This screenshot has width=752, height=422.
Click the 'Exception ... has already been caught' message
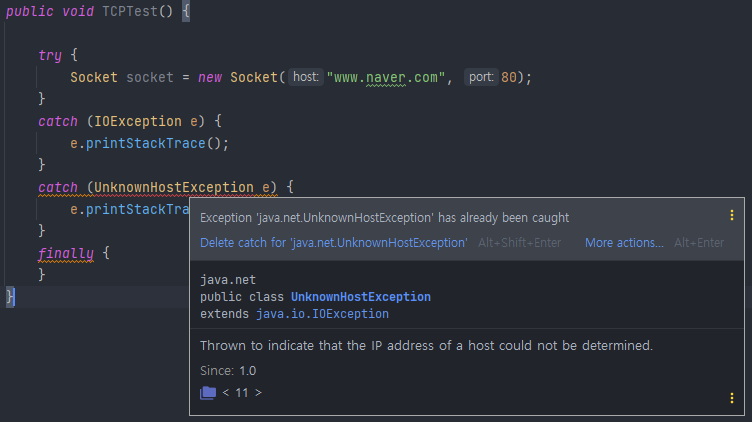pos(385,218)
